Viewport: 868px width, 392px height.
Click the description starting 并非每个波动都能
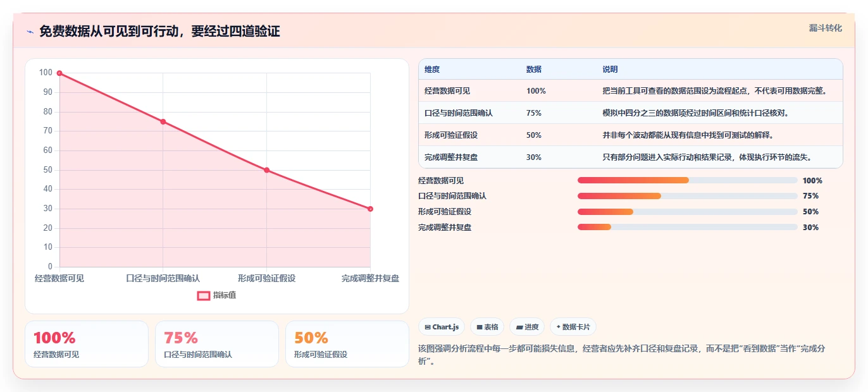click(x=688, y=135)
